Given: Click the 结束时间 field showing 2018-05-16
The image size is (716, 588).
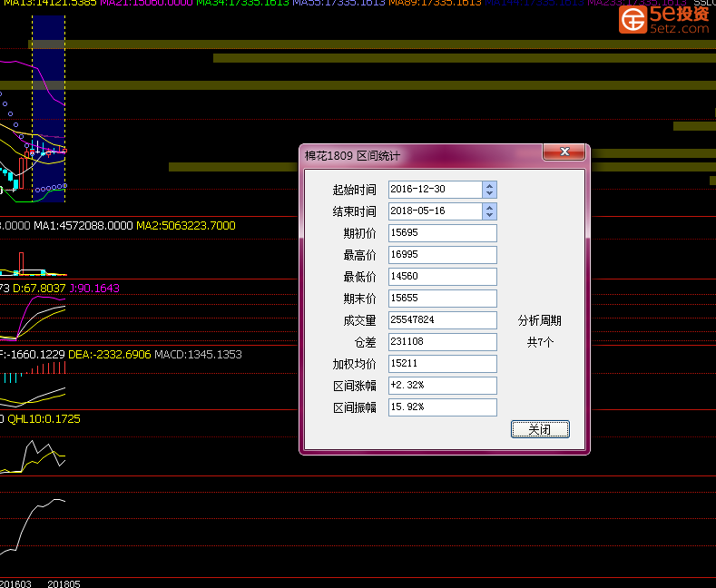Looking at the screenshot, I should click(436, 211).
